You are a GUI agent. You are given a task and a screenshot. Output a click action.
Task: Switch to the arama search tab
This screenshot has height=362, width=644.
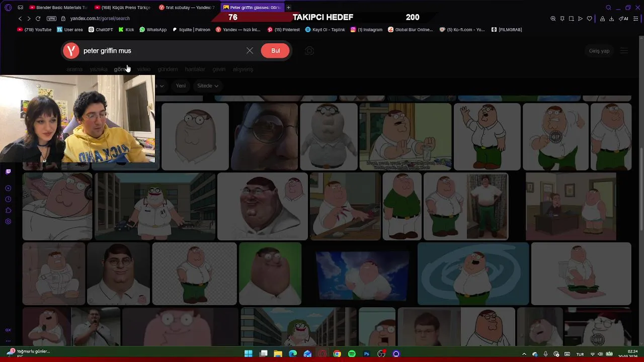74,69
